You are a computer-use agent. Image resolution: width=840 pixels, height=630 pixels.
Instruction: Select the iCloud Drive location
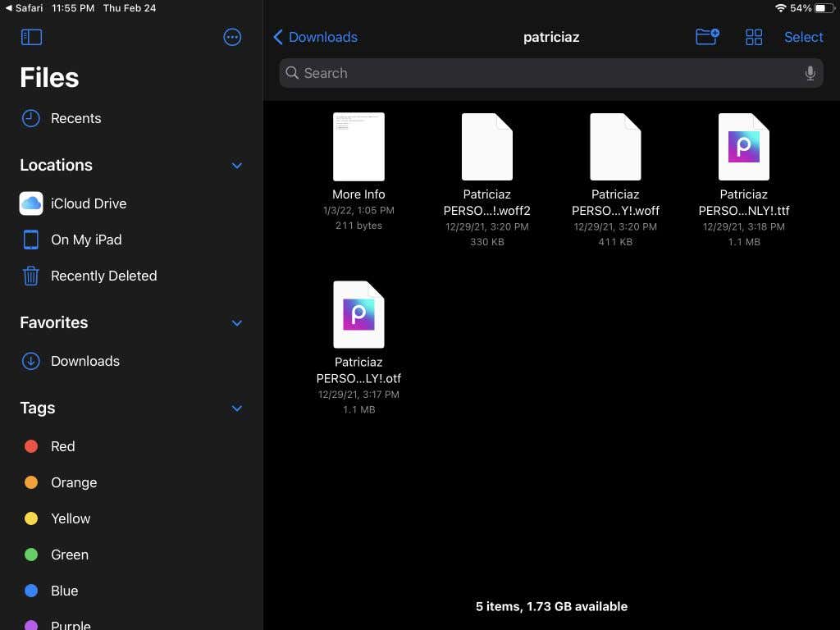[x=88, y=203]
